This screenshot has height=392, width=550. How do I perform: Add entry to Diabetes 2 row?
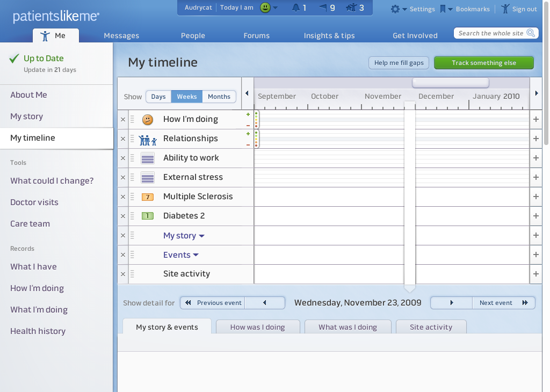pyautogui.click(x=535, y=216)
